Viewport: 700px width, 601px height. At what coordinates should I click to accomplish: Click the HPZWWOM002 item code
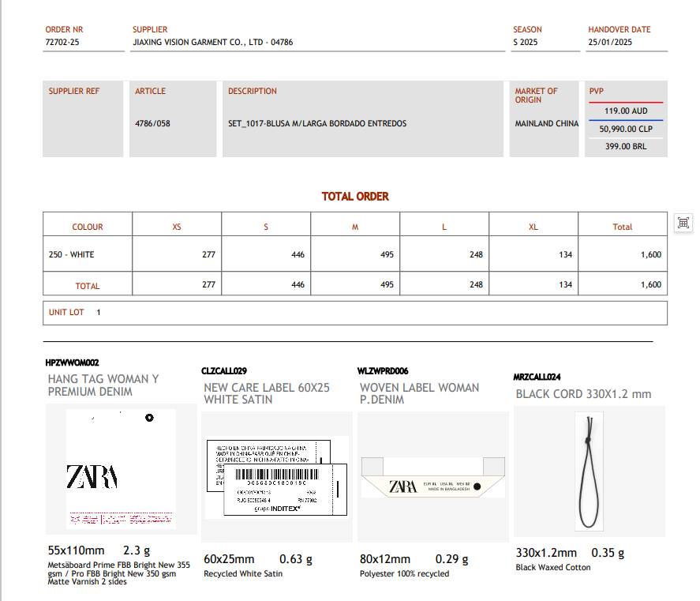(x=73, y=363)
